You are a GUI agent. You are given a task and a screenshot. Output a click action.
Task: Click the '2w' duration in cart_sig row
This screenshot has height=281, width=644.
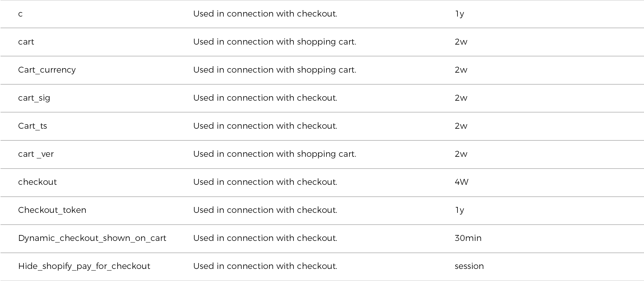pos(461,98)
